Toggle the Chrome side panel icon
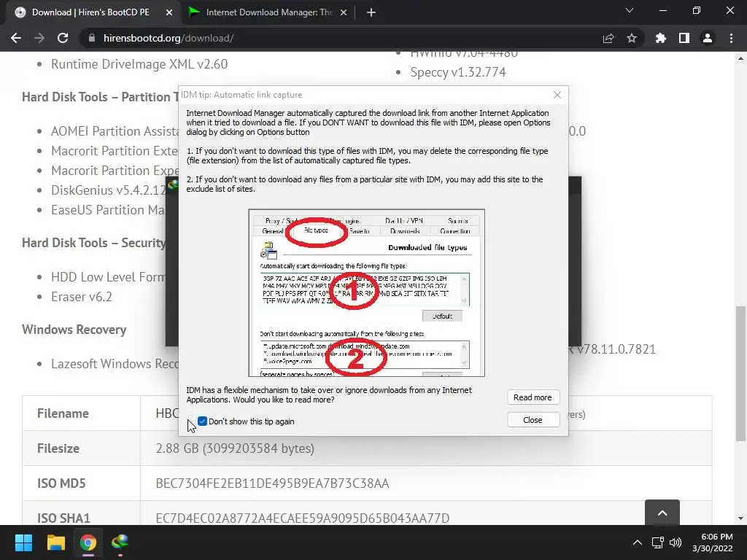Viewport: 747px width, 560px height. point(684,38)
